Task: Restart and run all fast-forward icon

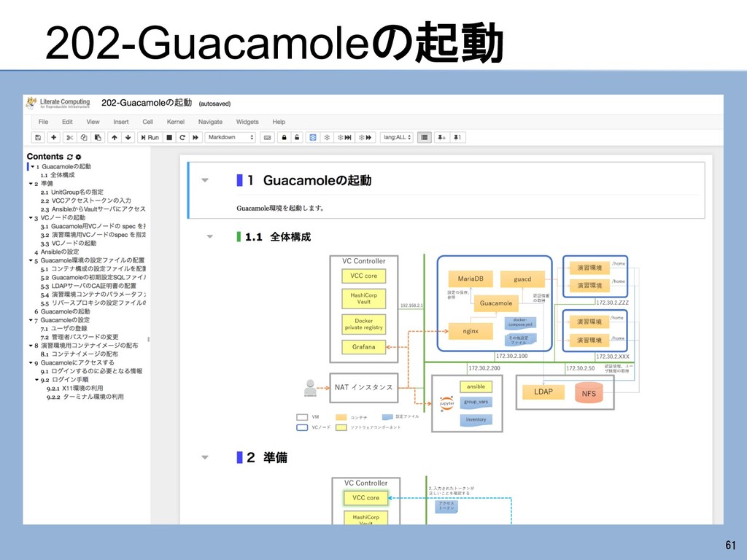Action: 196,138
